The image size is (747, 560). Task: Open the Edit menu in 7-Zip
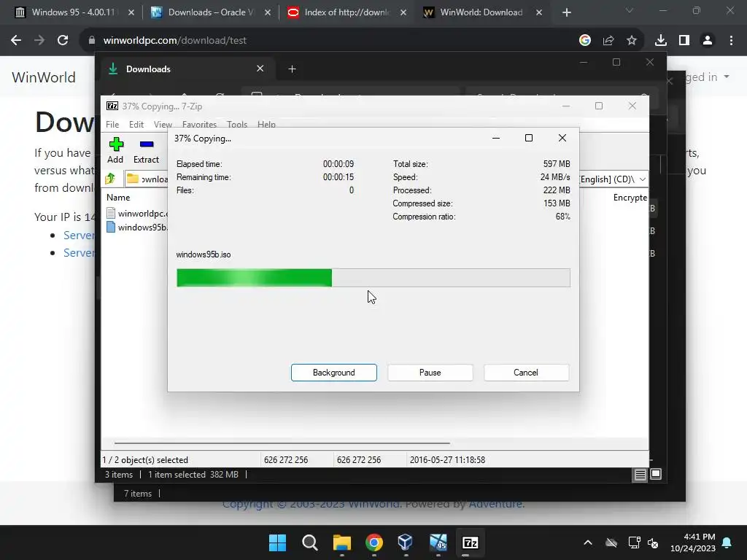pos(136,124)
